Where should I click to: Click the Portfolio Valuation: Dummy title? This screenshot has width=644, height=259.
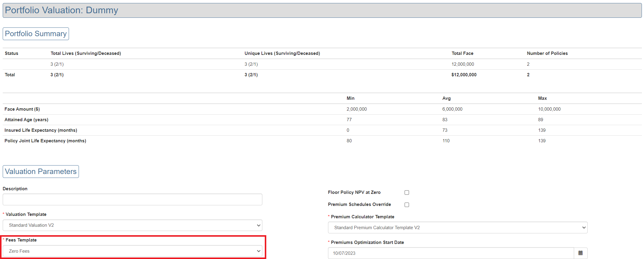pyautogui.click(x=61, y=10)
